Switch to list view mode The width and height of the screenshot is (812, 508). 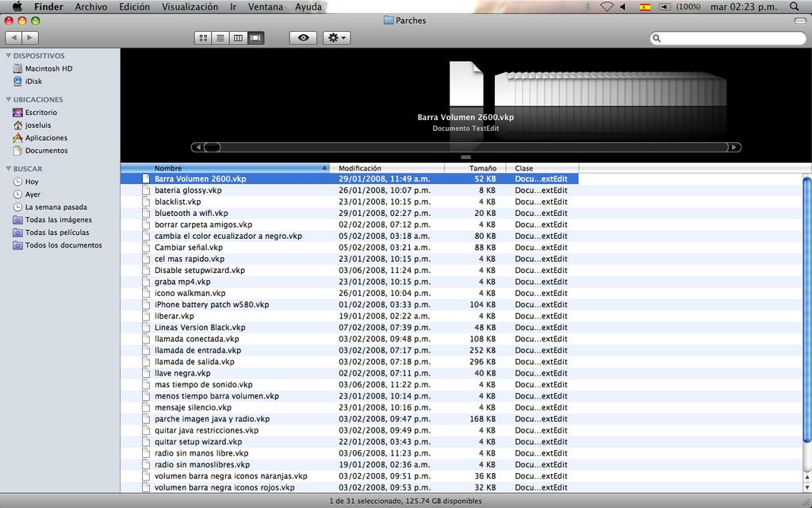(220, 38)
